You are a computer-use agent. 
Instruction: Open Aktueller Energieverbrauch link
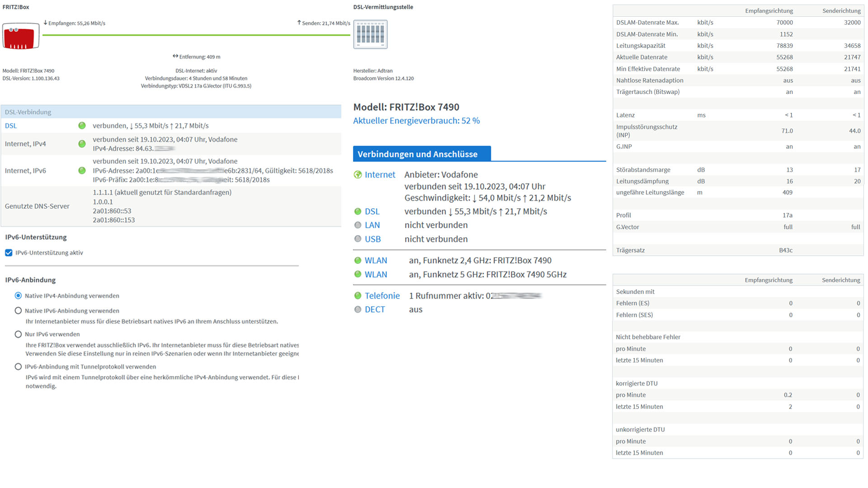coord(416,121)
